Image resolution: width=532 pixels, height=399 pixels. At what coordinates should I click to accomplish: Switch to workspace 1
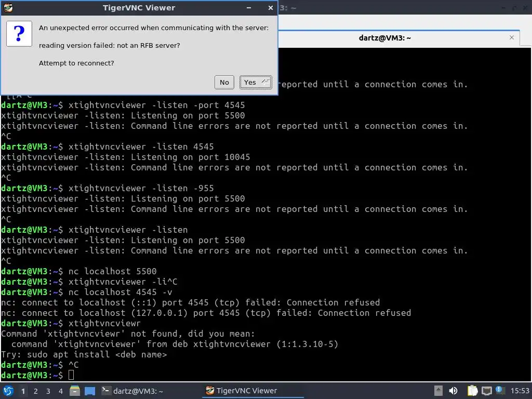click(23, 391)
